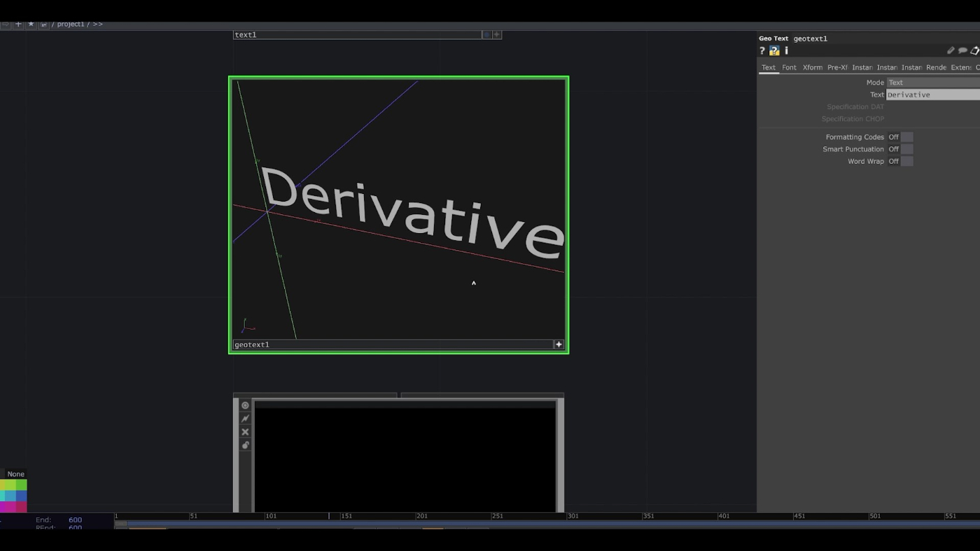The height and width of the screenshot is (551, 980).
Task: Click the home network icon in path bar
Action: [43, 24]
